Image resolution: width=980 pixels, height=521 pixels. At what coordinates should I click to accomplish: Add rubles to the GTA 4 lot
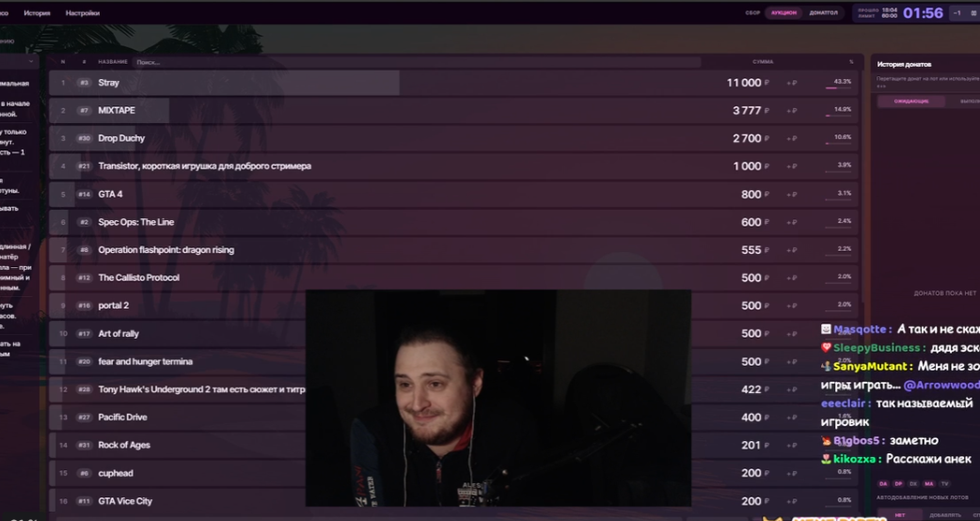[x=792, y=195]
